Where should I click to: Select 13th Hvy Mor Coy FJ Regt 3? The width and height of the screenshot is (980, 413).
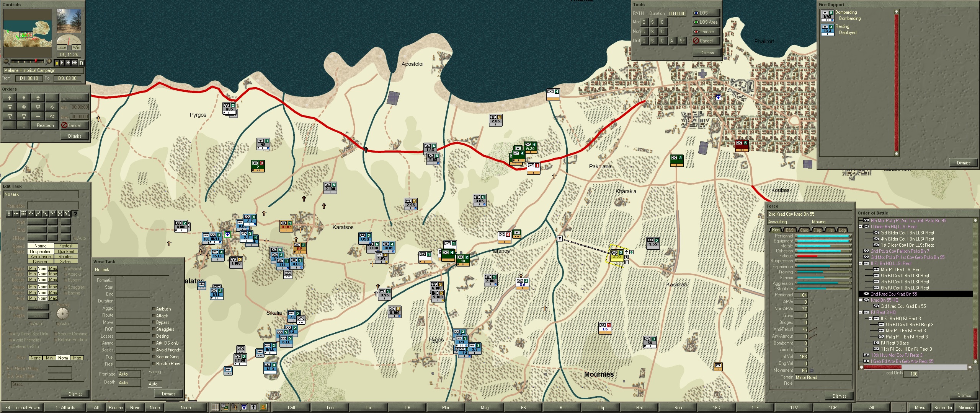tap(897, 355)
